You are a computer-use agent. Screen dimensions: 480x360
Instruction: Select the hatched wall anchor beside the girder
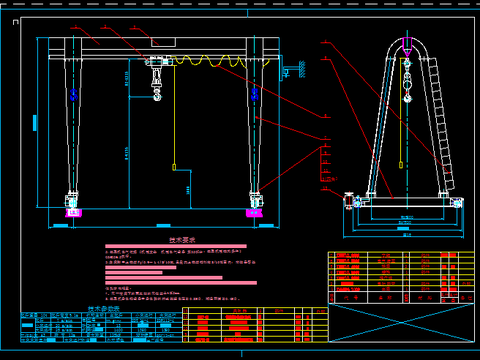(x=302, y=69)
